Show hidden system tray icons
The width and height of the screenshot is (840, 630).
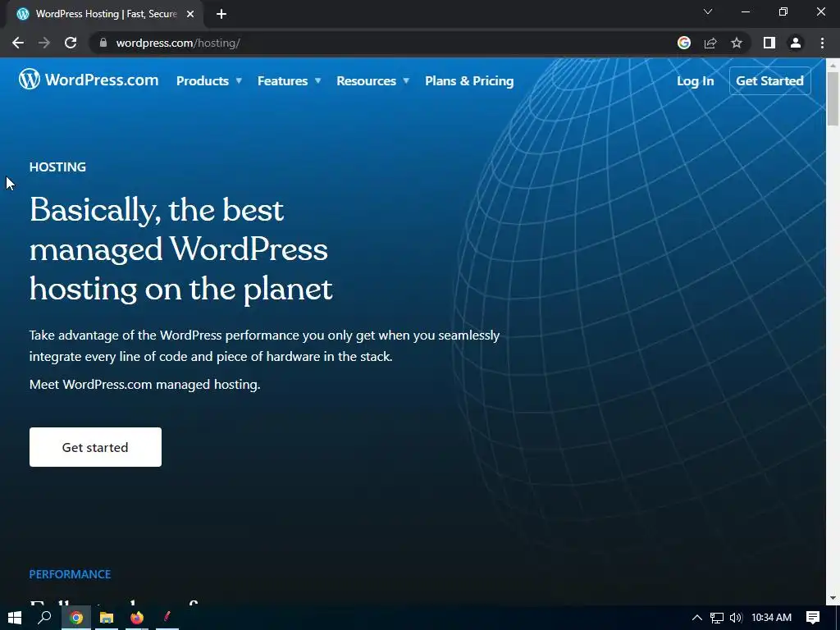[x=697, y=618]
